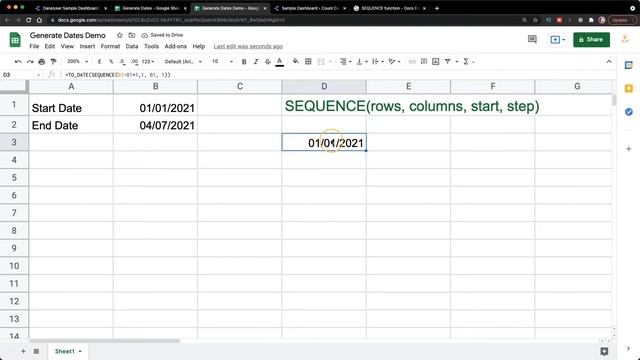Collapse the menus with the up chevron

(609, 62)
